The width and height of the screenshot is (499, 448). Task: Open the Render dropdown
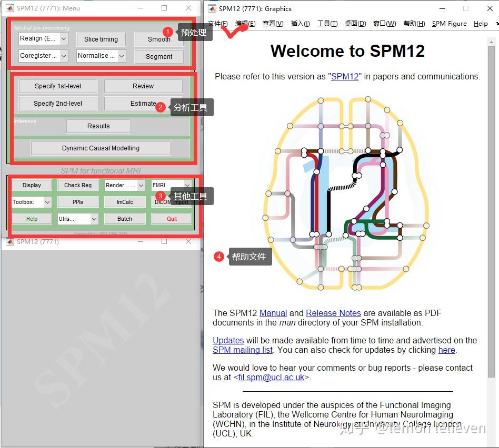tap(125, 185)
